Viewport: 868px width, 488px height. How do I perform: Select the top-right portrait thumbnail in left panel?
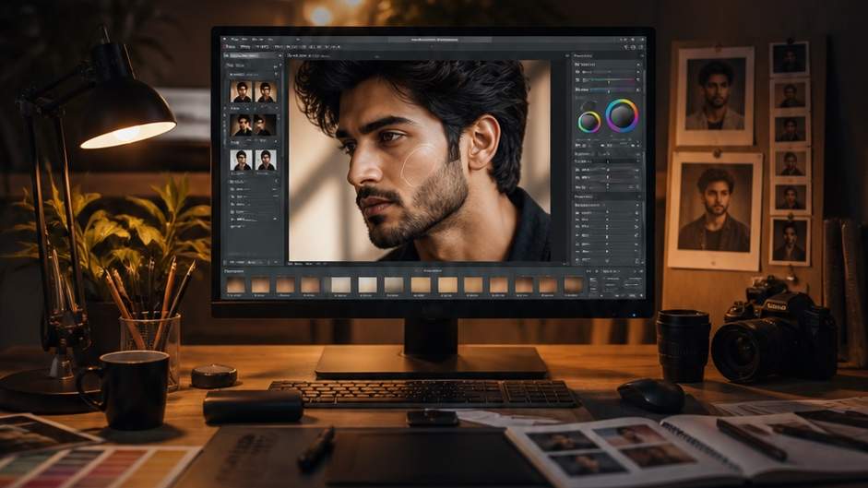tap(266, 91)
